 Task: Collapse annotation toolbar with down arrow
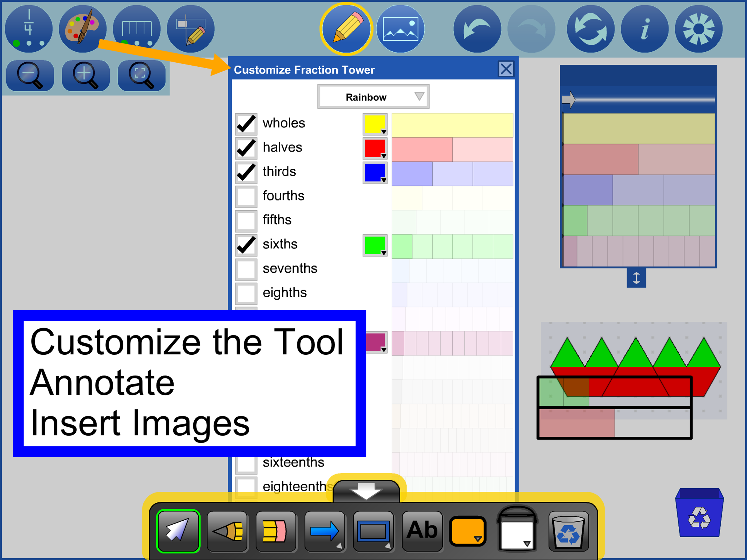pos(366,491)
